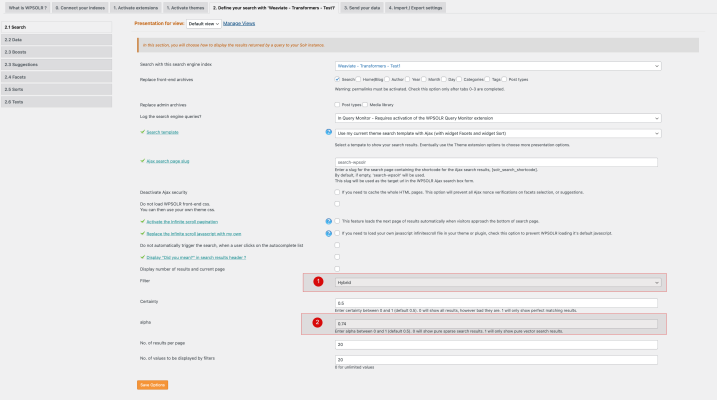Go to Send your data tab

(x=362, y=8)
